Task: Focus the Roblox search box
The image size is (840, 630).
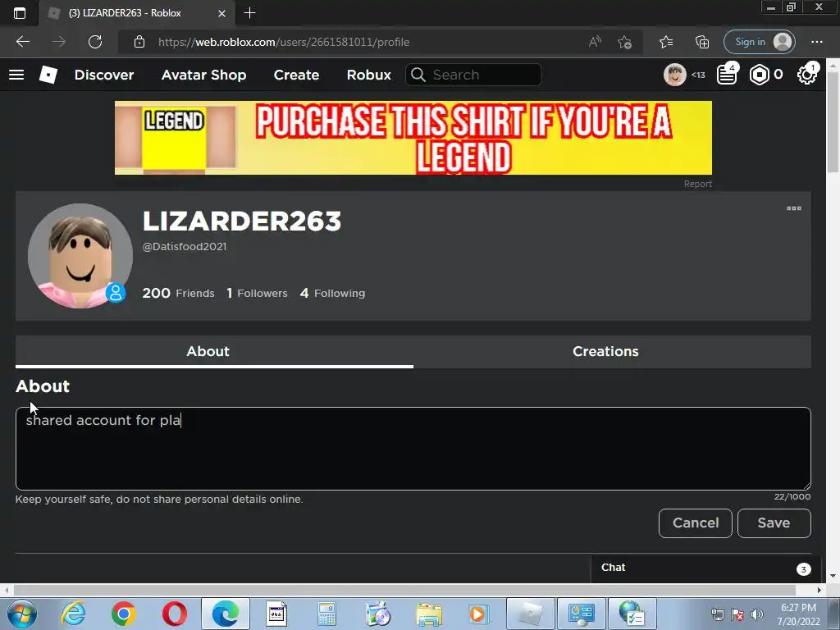Action: [473, 75]
